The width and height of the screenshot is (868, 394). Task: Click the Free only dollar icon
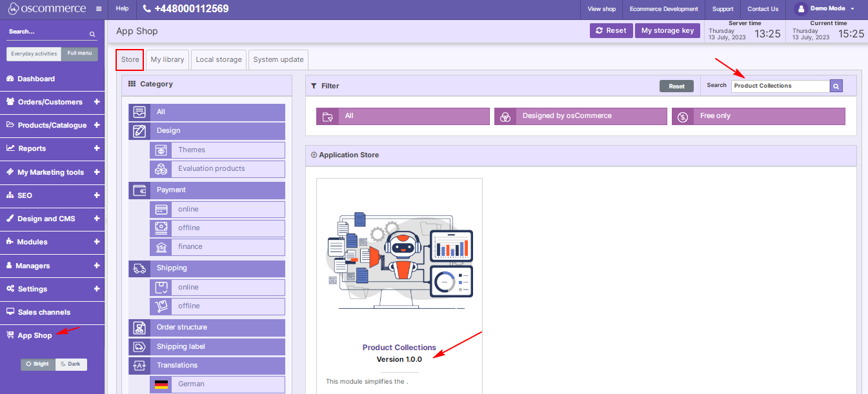pyautogui.click(x=683, y=116)
